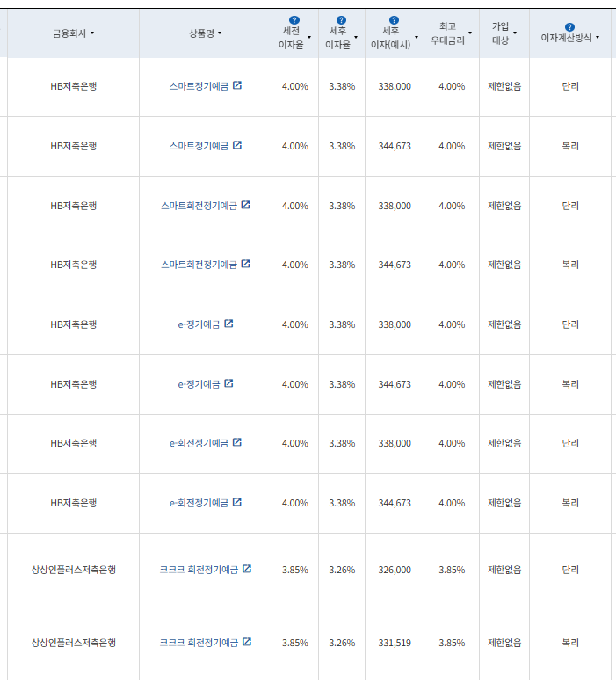616x691 pixels.
Task: Click external link icon for 스마트정기예금 단리 row
Action: 237,85
